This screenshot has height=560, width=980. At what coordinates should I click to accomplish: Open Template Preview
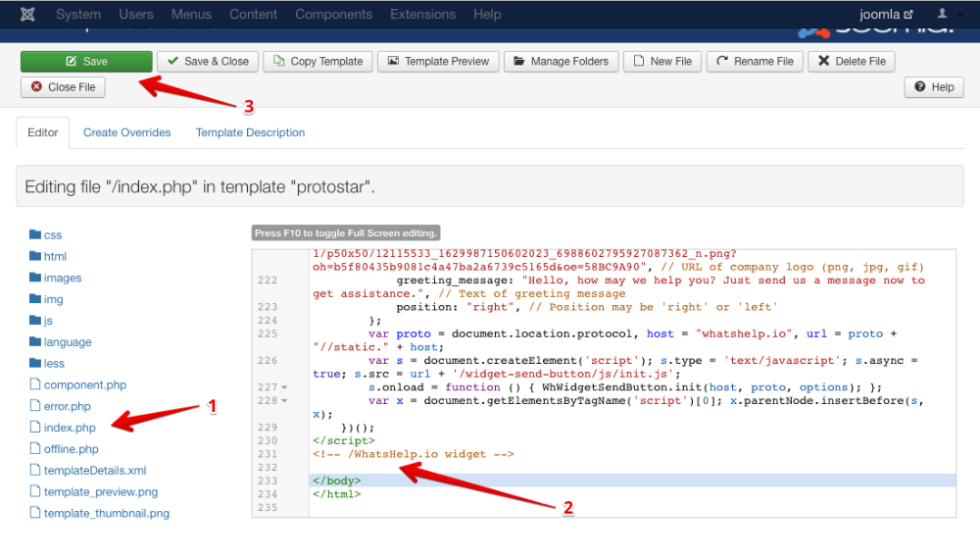pos(438,61)
